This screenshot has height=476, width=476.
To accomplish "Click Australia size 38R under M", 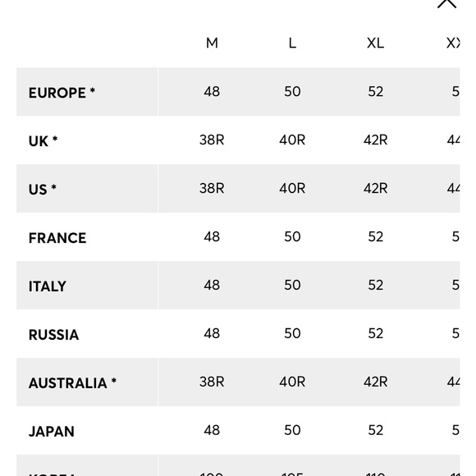I will (x=212, y=382).
